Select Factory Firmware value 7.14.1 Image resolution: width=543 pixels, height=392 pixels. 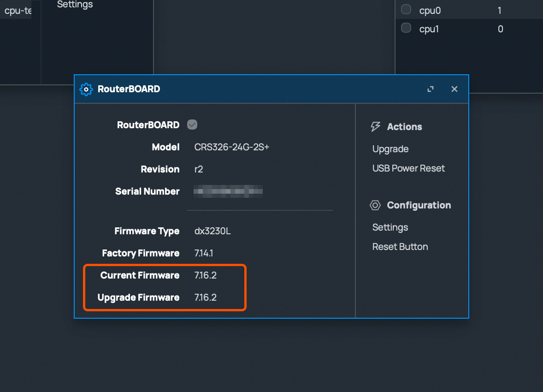[204, 253]
